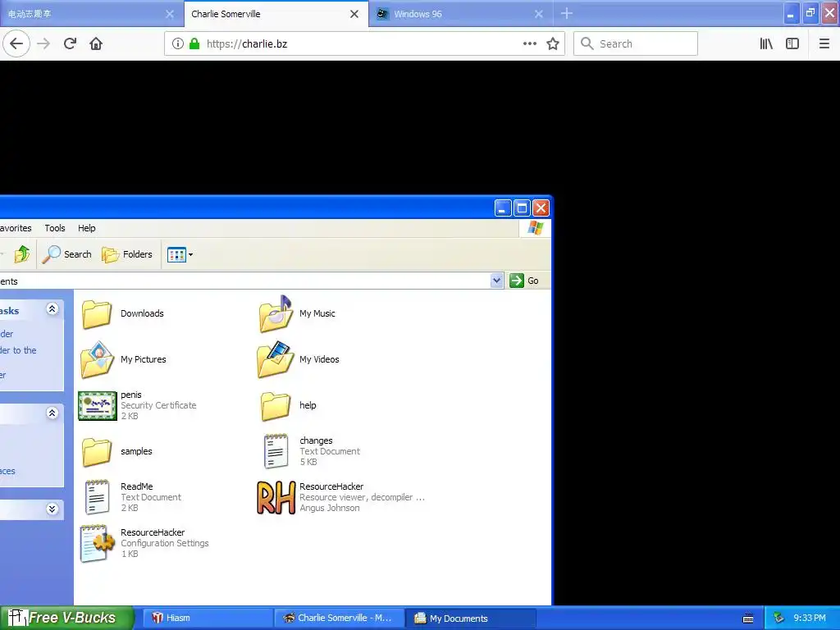This screenshot has width=840, height=630.
Task: Open the My Music folder icon
Action: (276, 314)
